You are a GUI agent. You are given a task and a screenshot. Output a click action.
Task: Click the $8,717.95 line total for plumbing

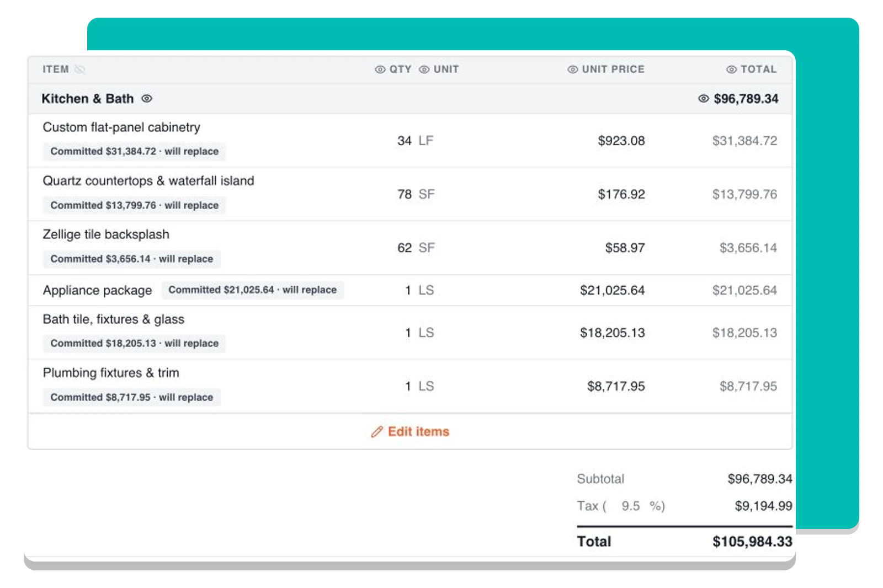(748, 386)
